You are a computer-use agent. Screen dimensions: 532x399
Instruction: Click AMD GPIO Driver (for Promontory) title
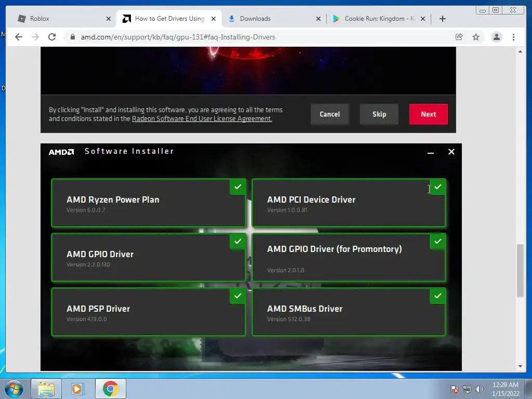coord(335,249)
